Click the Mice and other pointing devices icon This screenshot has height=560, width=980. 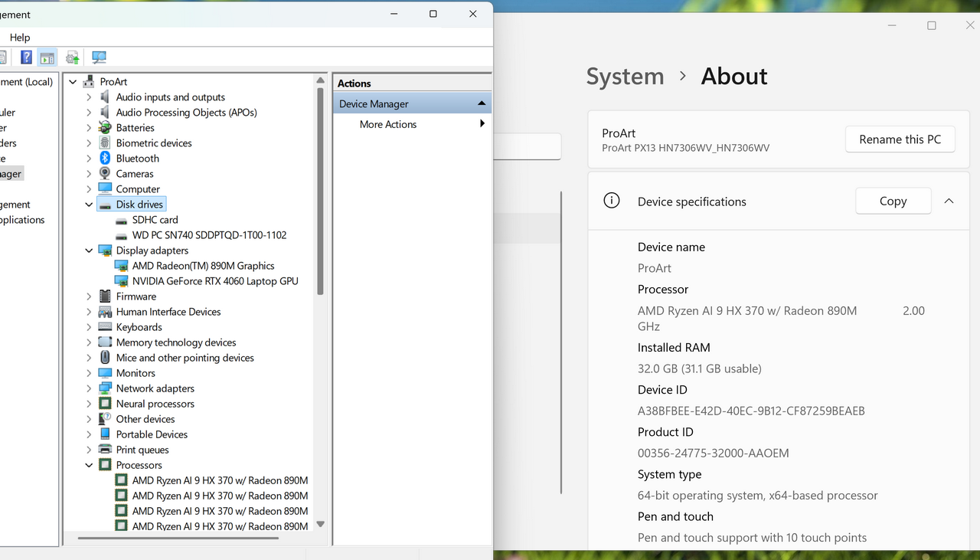point(105,358)
